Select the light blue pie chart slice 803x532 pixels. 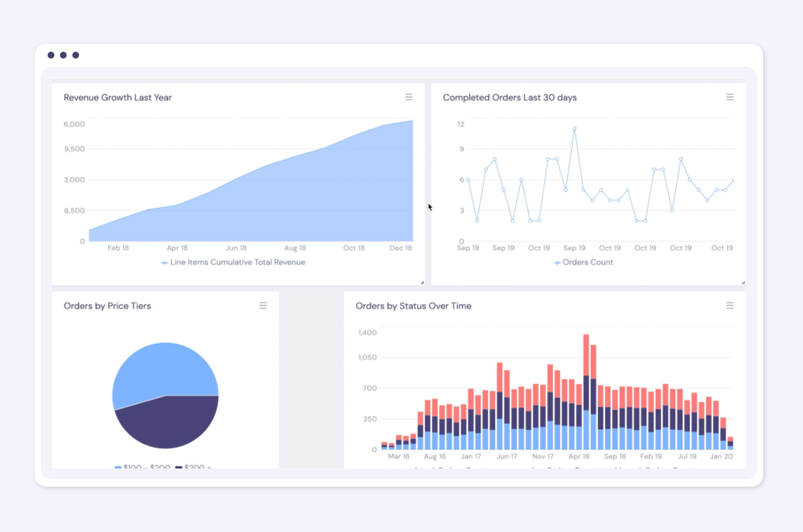(164, 368)
